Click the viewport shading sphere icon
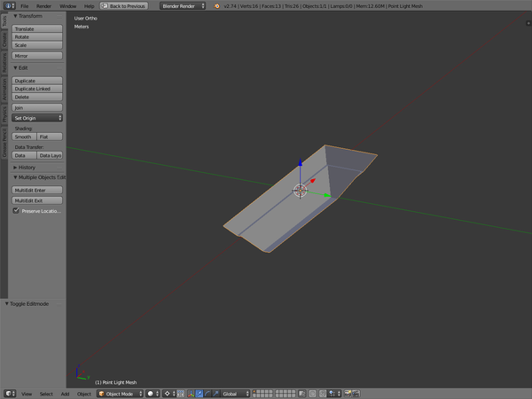Image resolution: width=532 pixels, height=399 pixels. click(x=151, y=393)
